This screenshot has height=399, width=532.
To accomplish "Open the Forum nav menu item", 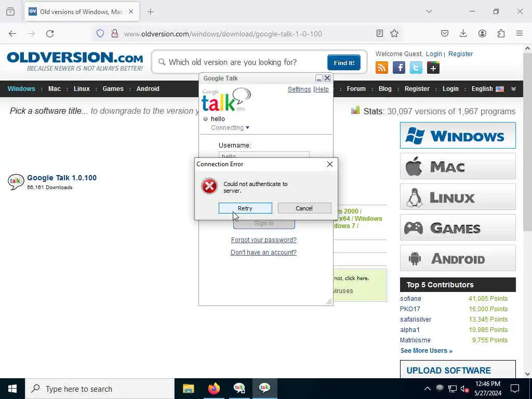I will click(x=356, y=88).
